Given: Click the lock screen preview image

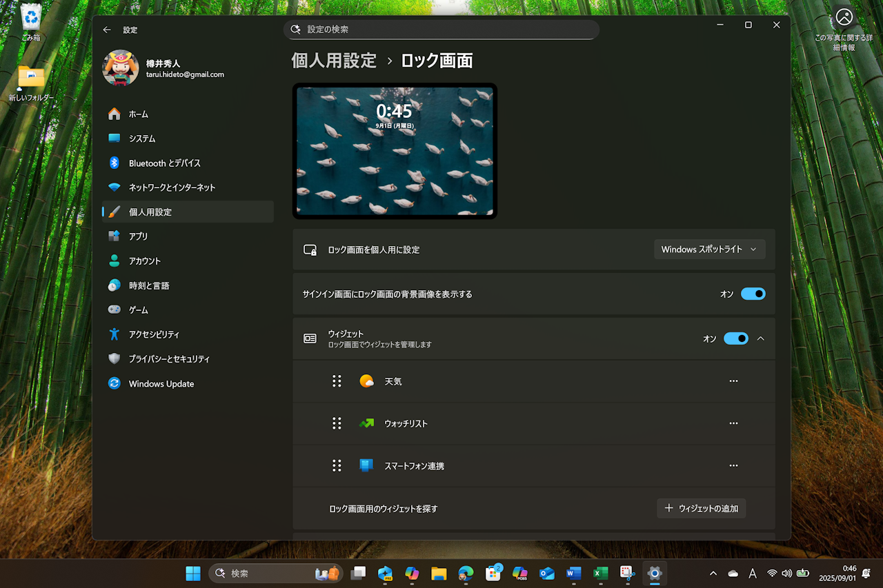Looking at the screenshot, I should [x=394, y=151].
